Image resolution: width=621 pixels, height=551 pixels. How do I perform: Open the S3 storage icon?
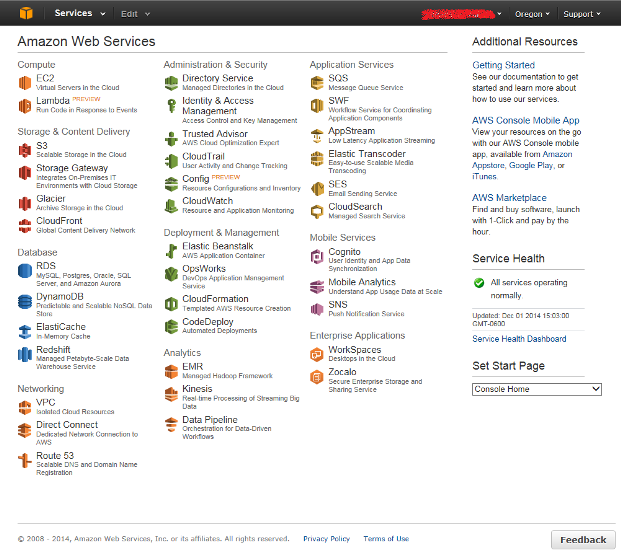coord(25,150)
